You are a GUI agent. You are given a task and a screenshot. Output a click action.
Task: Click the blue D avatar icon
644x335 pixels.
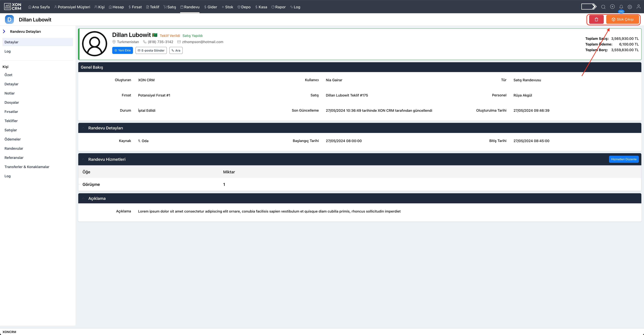point(9,19)
